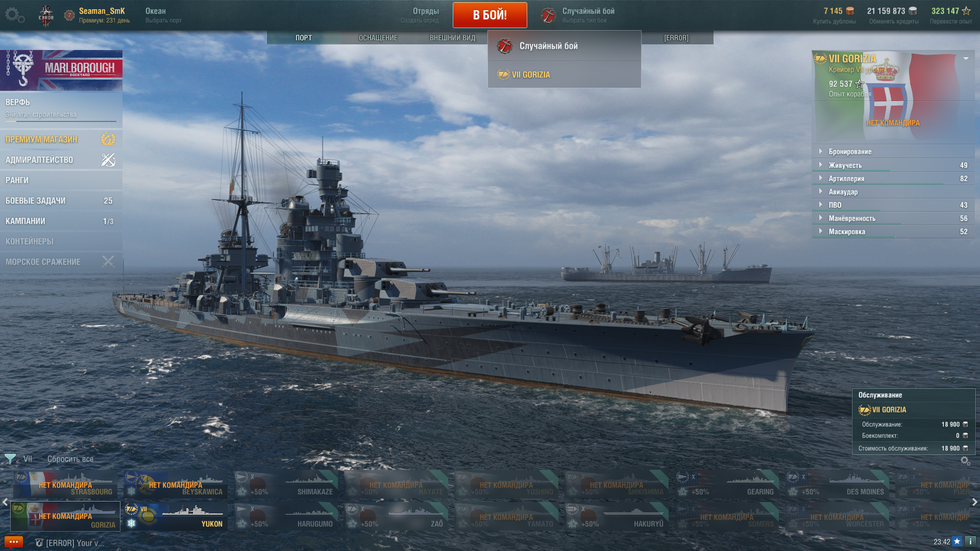
Task: Start battle with В БОЙ! button
Action: click(x=490, y=15)
